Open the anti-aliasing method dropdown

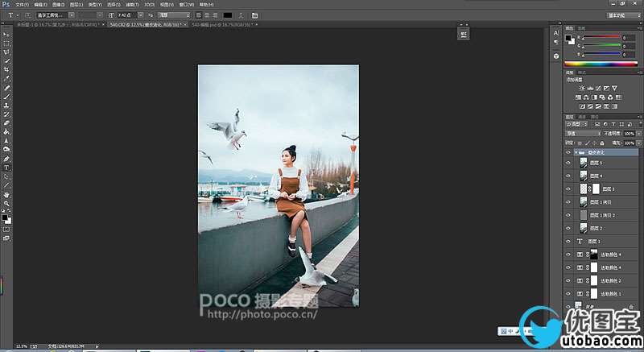click(x=174, y=15)
